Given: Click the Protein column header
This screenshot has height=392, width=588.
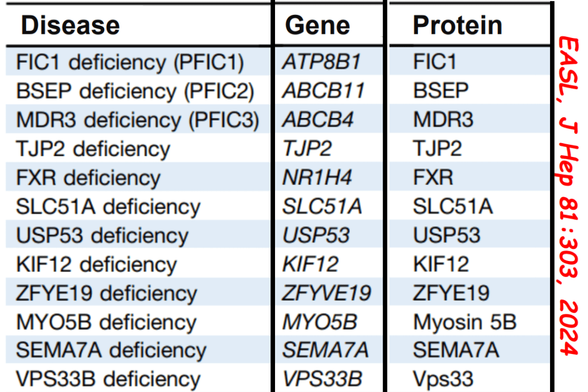Looking at the screenshot, I should point(458,25).
